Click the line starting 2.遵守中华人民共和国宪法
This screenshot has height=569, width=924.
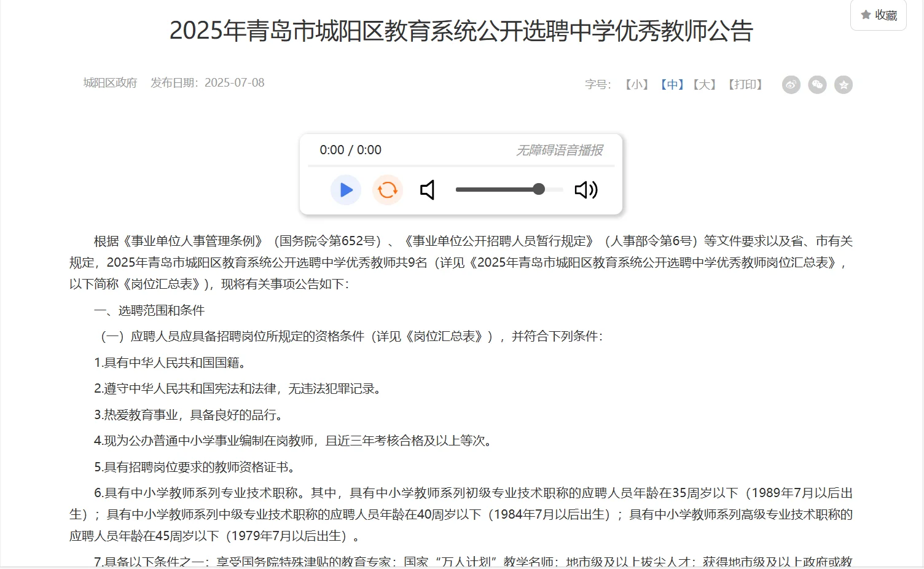(x=239, y=389)
